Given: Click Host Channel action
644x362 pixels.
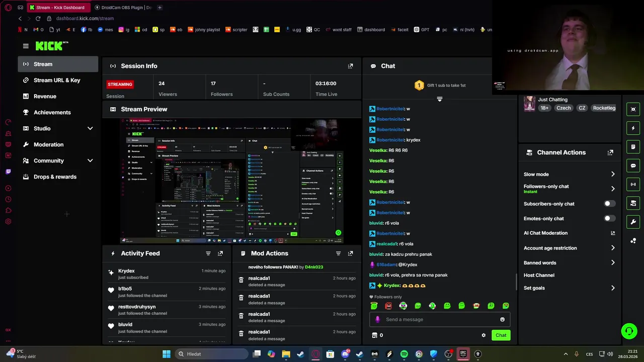Looking at the screenshot, I should 539,276.
